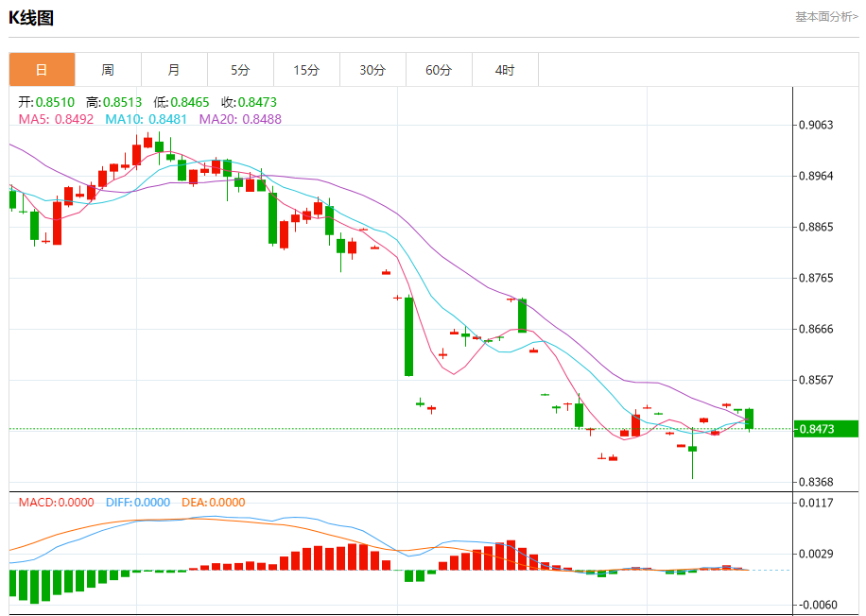
Task: Click the 0.8964 price axis label
Action: pos(816,176)
